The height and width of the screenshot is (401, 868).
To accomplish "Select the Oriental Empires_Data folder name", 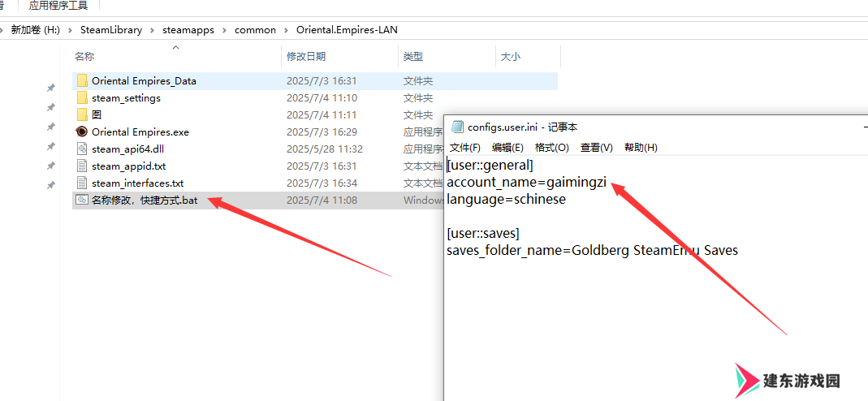I will 144,80.
